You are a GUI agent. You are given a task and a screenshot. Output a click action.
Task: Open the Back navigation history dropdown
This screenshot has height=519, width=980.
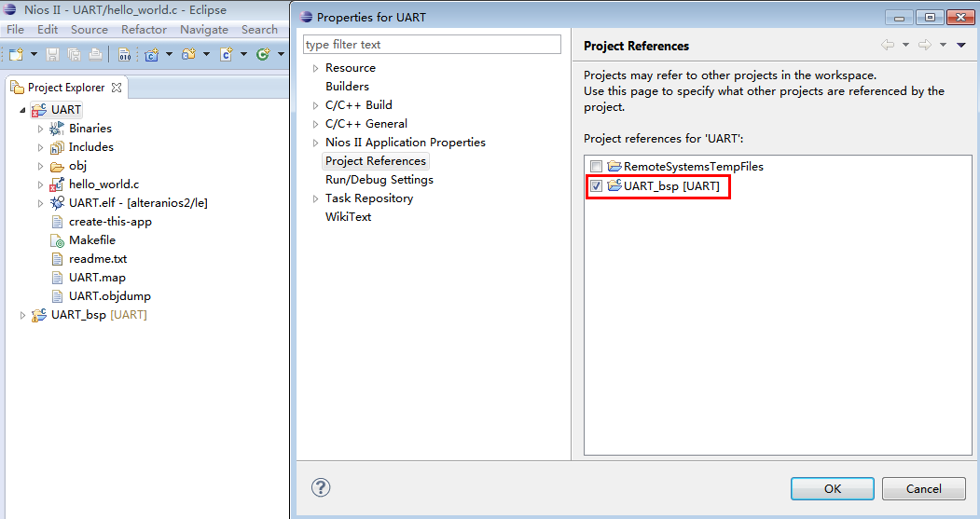coord(905,45)
